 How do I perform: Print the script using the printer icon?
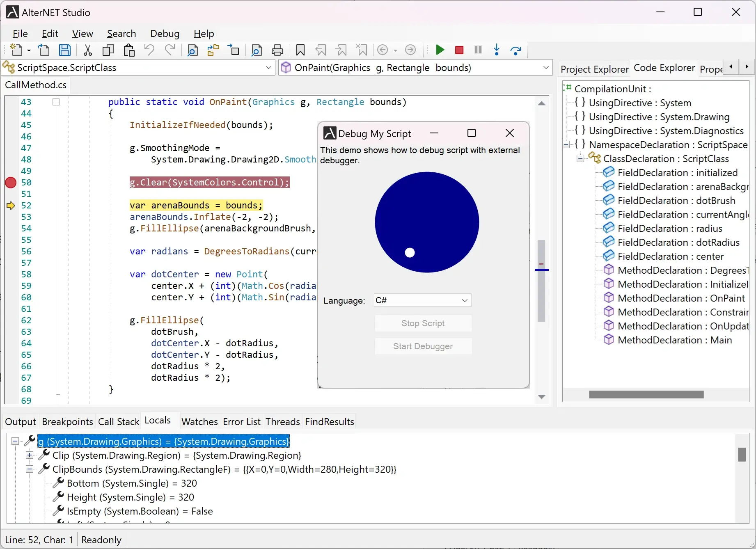(x=278, y=50)
